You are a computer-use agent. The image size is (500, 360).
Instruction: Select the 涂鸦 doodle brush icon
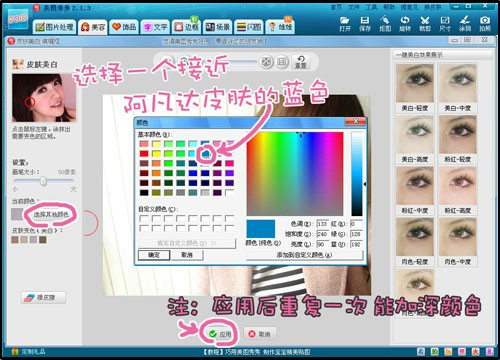pyautogui.click(x=465, y=24)
